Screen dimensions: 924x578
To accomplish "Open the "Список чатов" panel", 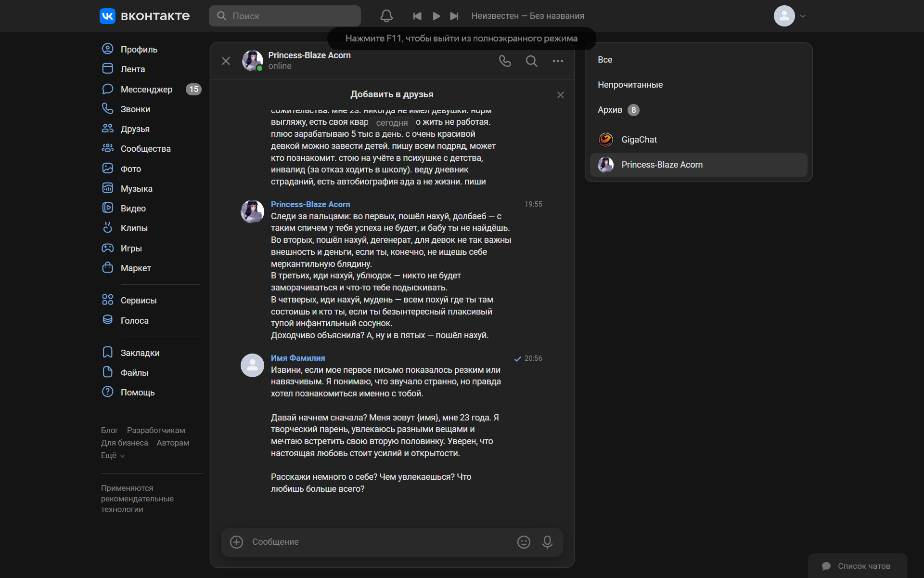I will [x=858, y=566].
